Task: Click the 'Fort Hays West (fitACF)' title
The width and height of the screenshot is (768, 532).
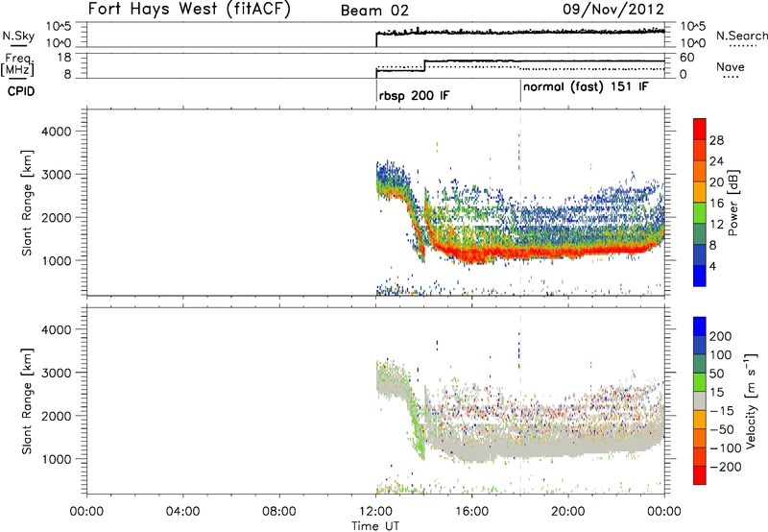Action: 189,10
